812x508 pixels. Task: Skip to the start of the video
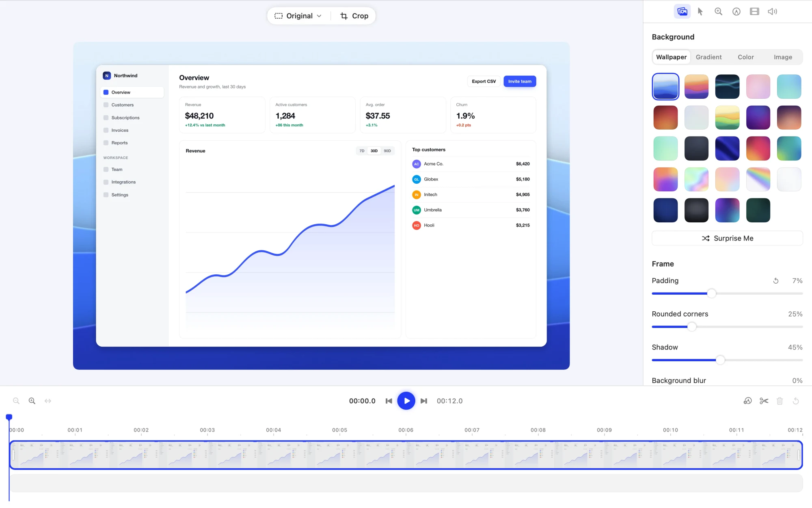point(389,401)
